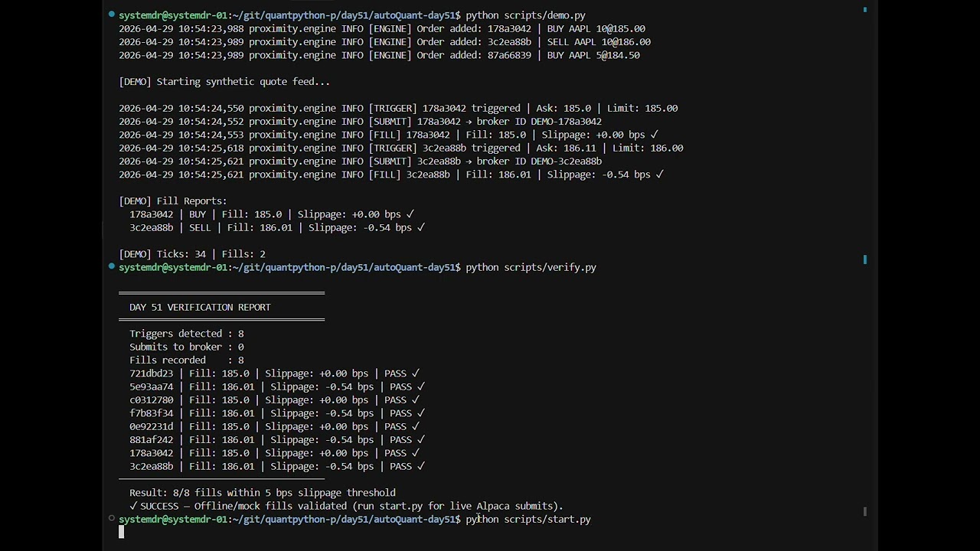Viewport: 980px width, 551px height.
Task: Click the blue command marker beside demo.py prompt
Action: pyautogui.click(x=112, y=15)
